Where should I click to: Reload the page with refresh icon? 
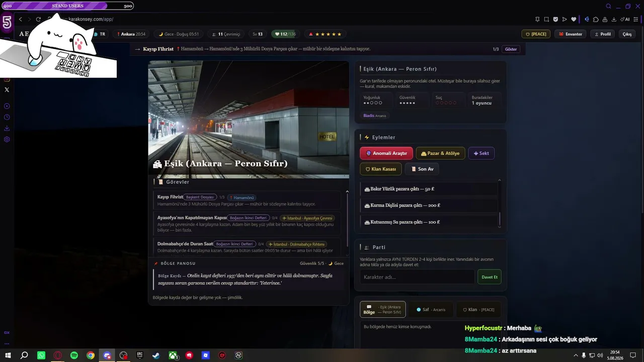(x=38, y=19)
